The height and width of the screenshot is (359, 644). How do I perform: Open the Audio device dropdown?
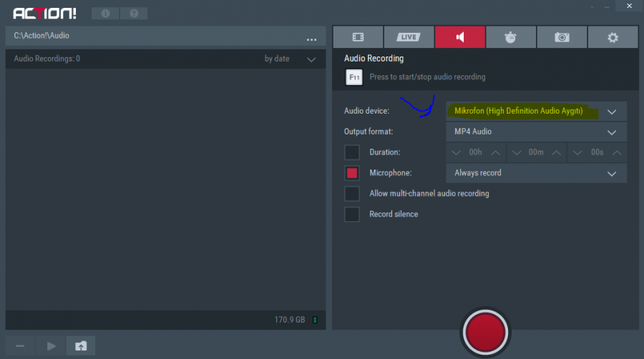coord(537,111)
